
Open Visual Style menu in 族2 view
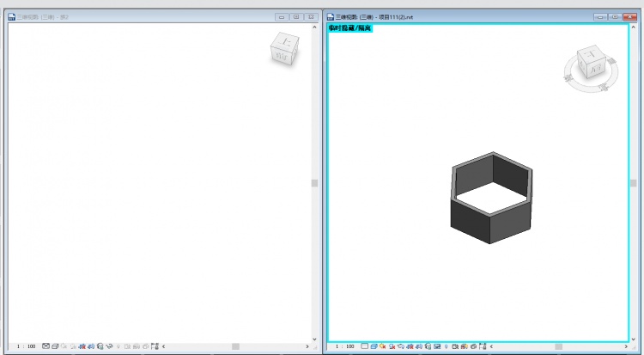[55, 346]
